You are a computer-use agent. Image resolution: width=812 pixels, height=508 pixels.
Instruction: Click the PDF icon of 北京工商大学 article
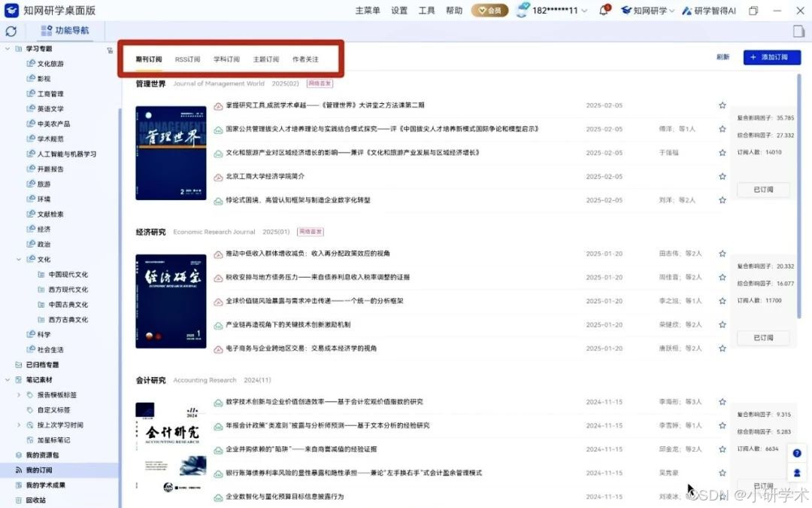[219, 177]
